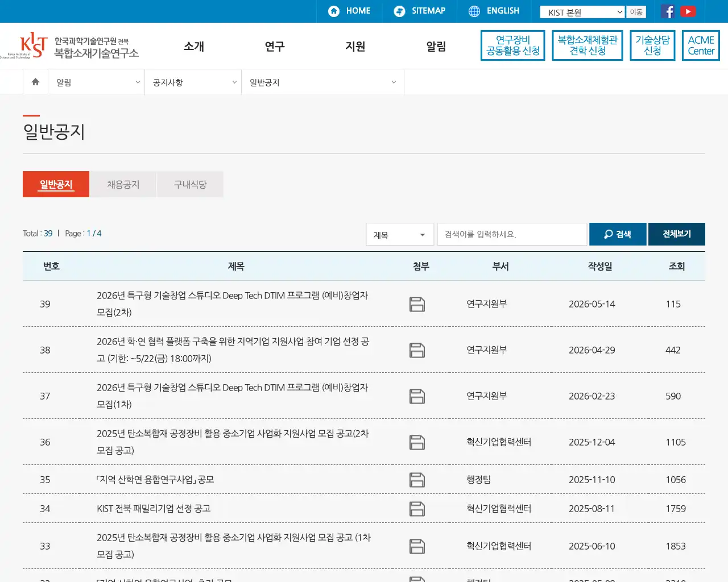Click the view count 442
Screen dimensions: 728x582
(673, 350)
